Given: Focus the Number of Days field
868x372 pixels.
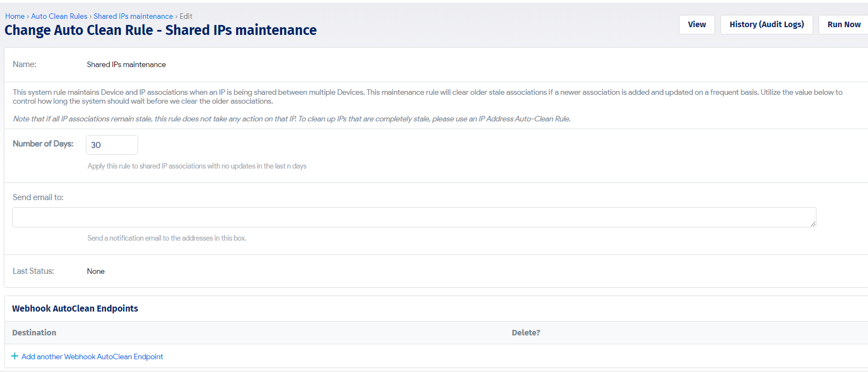Looking at the screenshot, I should coord(112,145).
